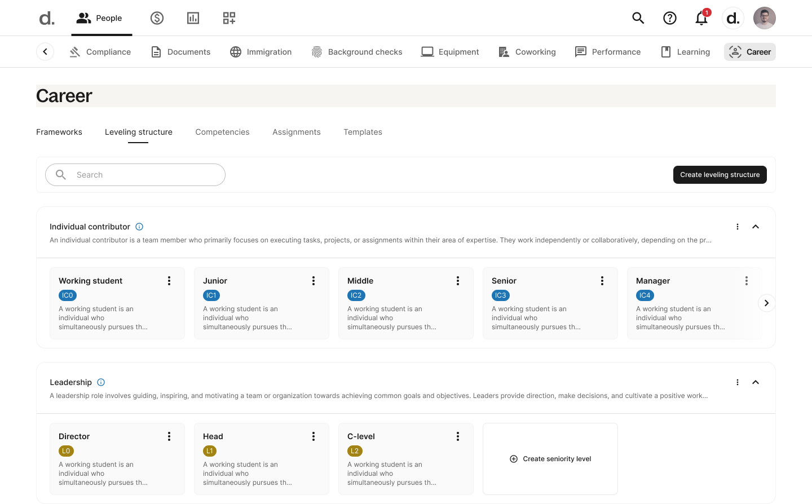Screen dimensions: 812x504
Task: Click the Leadership info icon
Action: (x=101, y=382)
